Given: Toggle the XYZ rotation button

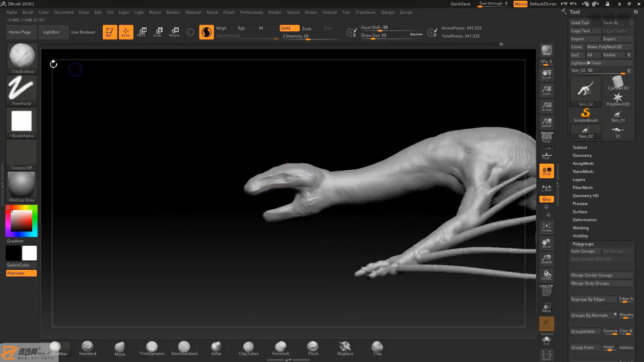Looking at the screenshot, I should [546, 199].
